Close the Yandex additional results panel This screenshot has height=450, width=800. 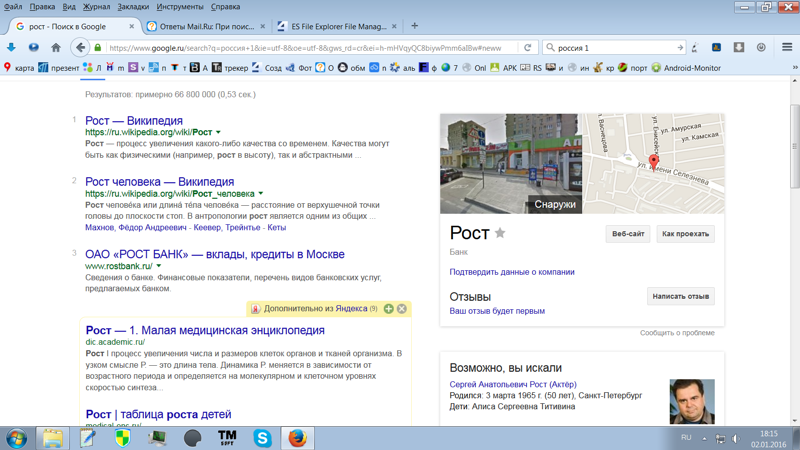click(x=402, y=309)
